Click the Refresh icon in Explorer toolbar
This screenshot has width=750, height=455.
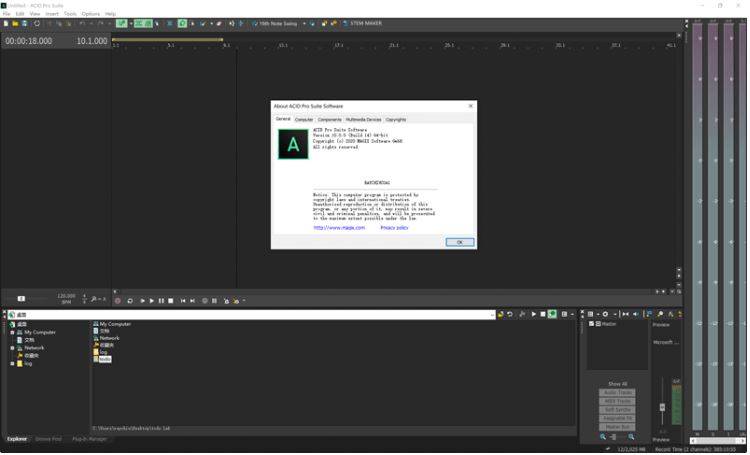pos(510,314)
